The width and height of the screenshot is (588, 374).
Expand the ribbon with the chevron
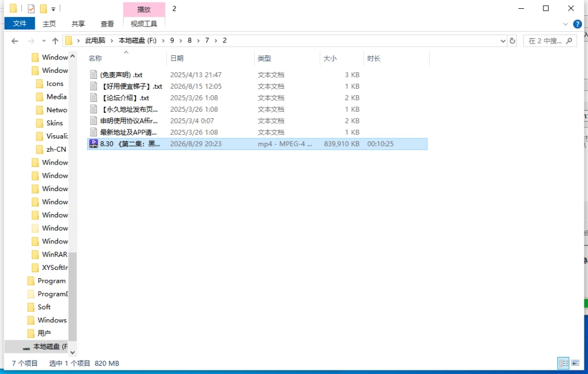566,24
